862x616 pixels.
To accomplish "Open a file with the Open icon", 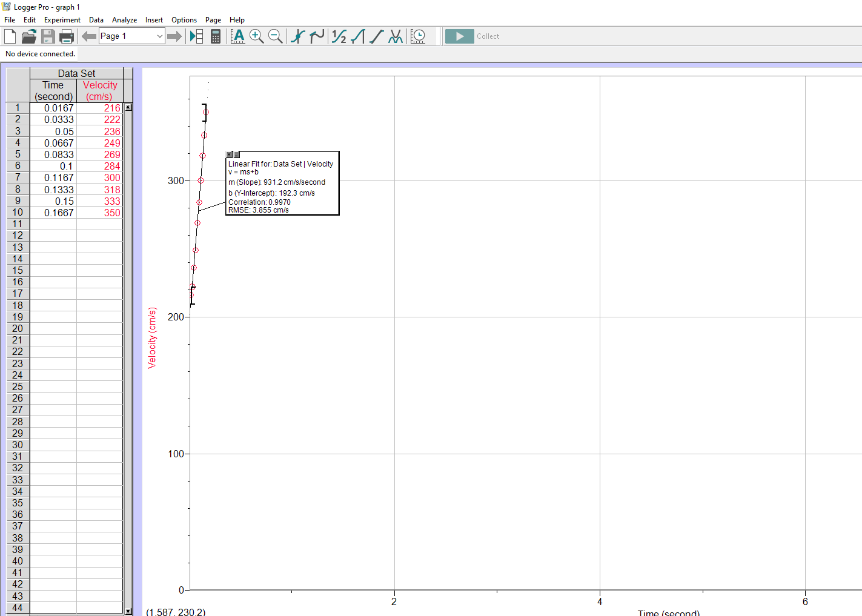I will point(28,36).
